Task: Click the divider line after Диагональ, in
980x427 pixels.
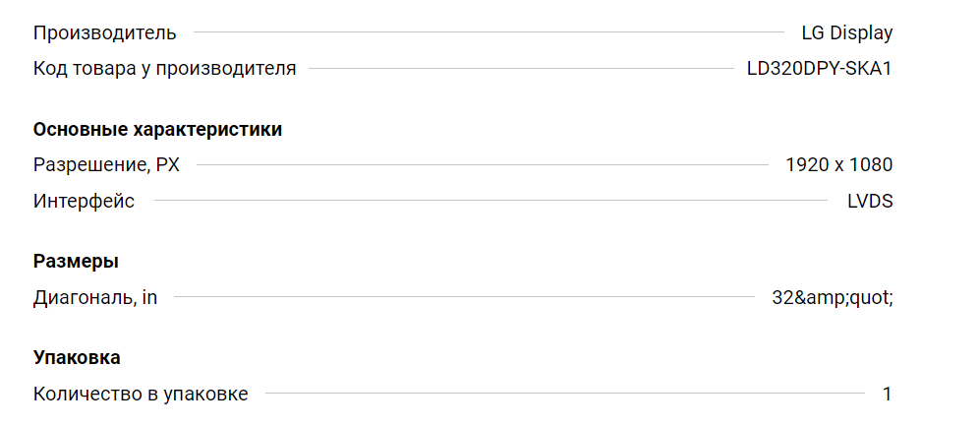Action: [464, 297]
